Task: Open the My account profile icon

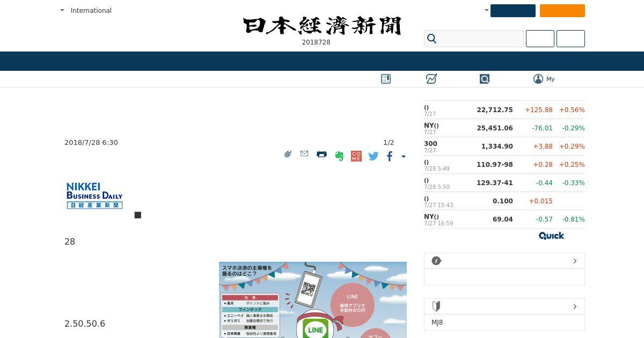Action: point(538,79)
